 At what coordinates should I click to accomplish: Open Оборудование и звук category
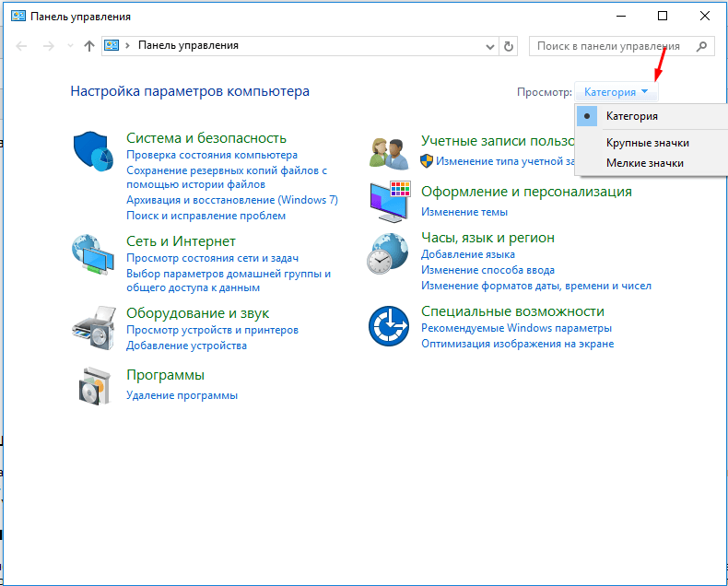coord(197,313)
